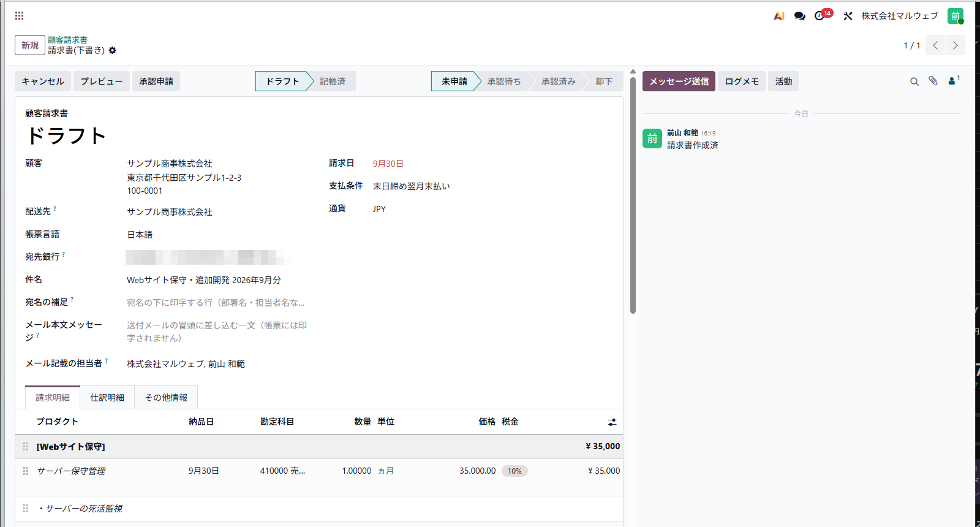Go to the next record arrow
This screenshot has height=527, width=980.
(956, 45)
